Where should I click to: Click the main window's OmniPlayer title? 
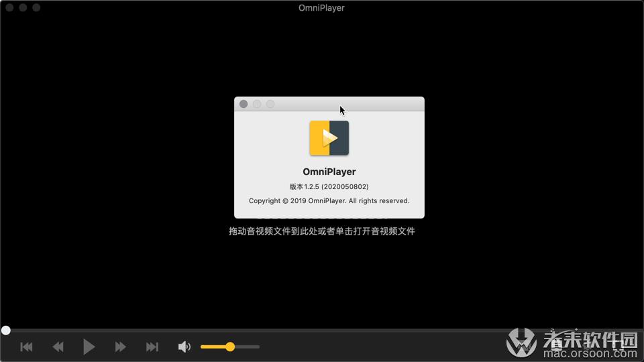[x=321, y=8]
